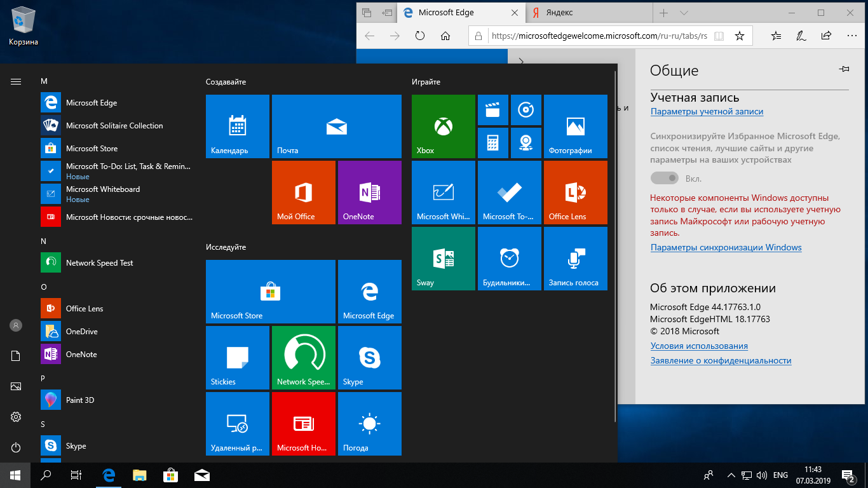Expand the Start menu hamburger button

16,81
